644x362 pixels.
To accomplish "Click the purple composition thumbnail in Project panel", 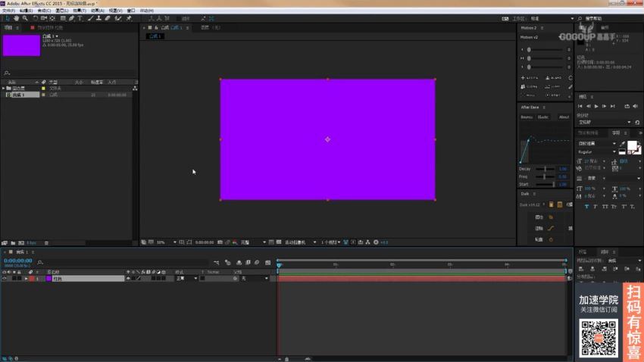I will tap(21, 45).
